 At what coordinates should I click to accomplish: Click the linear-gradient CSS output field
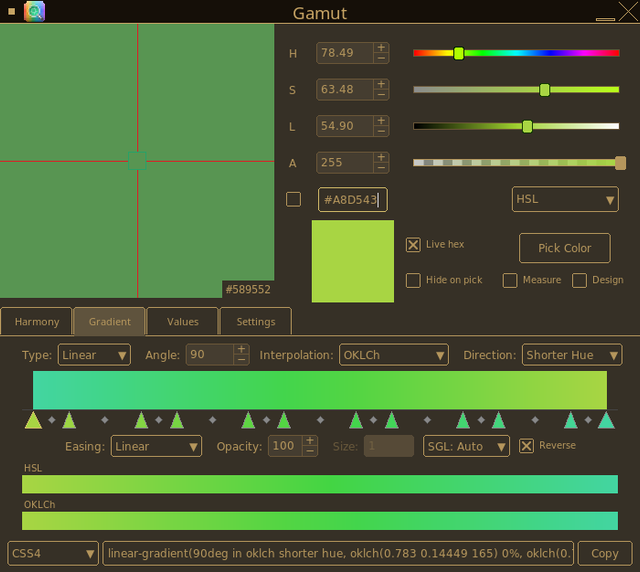[338, 554]
